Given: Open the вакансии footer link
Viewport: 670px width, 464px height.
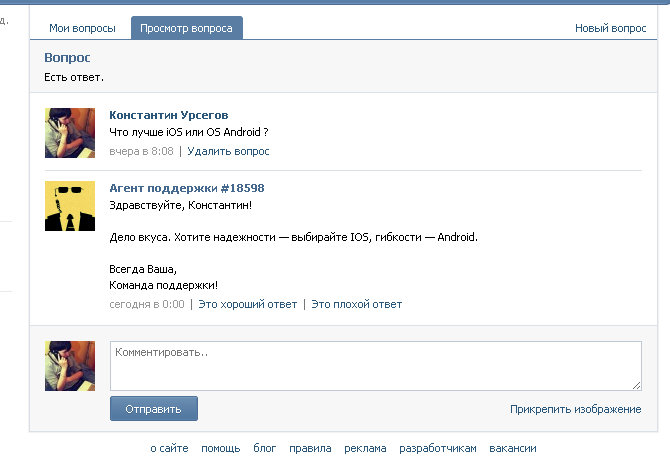Looking at the screenshot, I should 513,449.
